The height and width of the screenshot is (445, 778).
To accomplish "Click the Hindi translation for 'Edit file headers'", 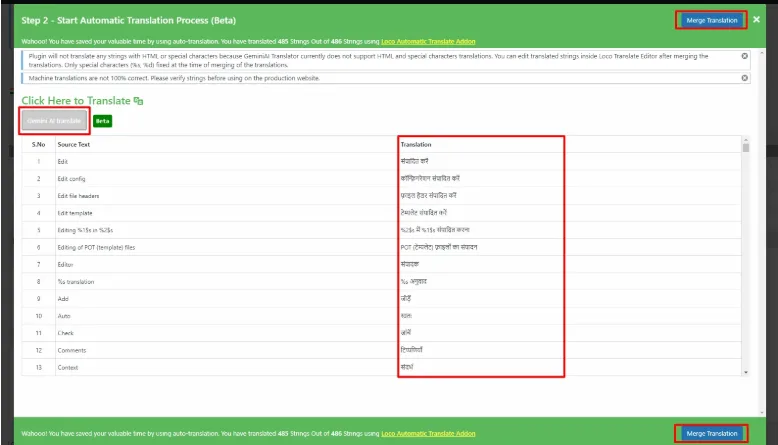I will (428, 195).
